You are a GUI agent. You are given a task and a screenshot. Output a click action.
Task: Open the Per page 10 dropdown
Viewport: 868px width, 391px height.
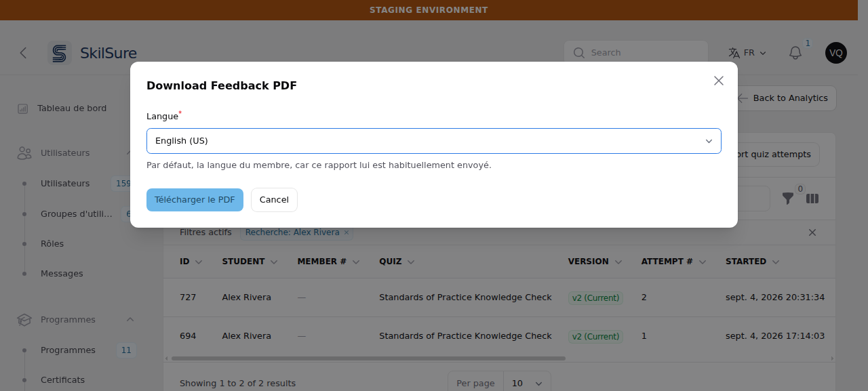click(x=527, y=384)
